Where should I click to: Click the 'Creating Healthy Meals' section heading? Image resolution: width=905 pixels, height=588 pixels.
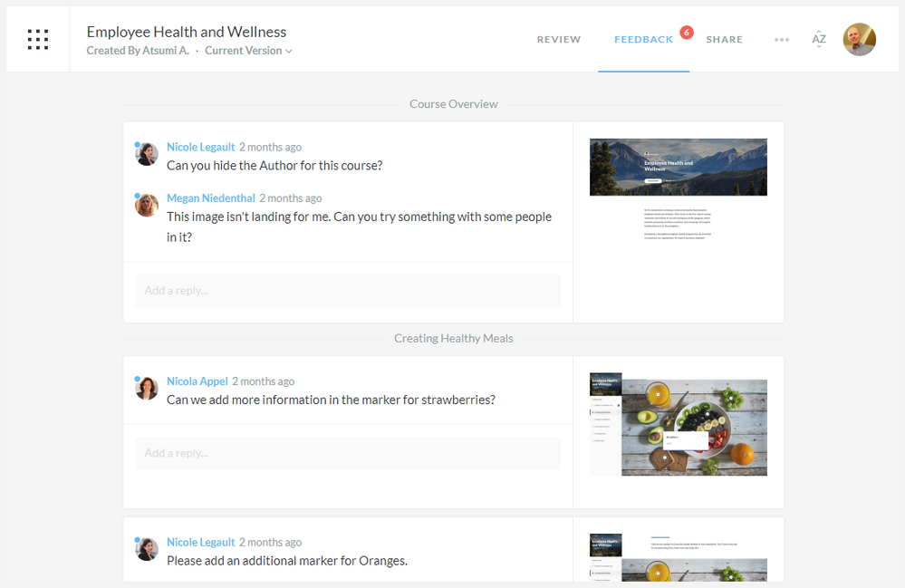pos(454,338)
